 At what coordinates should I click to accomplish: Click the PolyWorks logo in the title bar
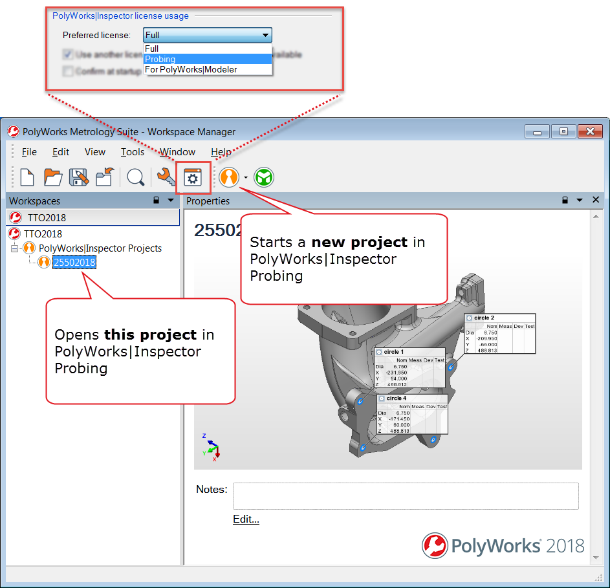point(13,132)
